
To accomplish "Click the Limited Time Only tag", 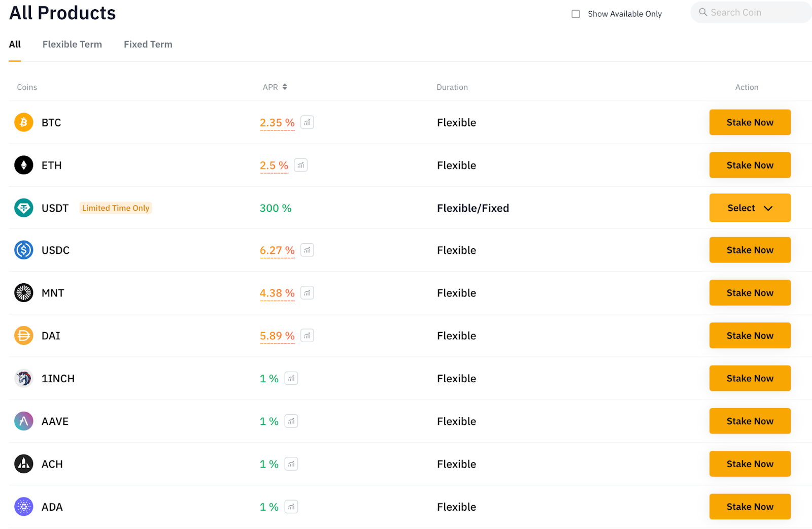I will (x=116, y=208).
